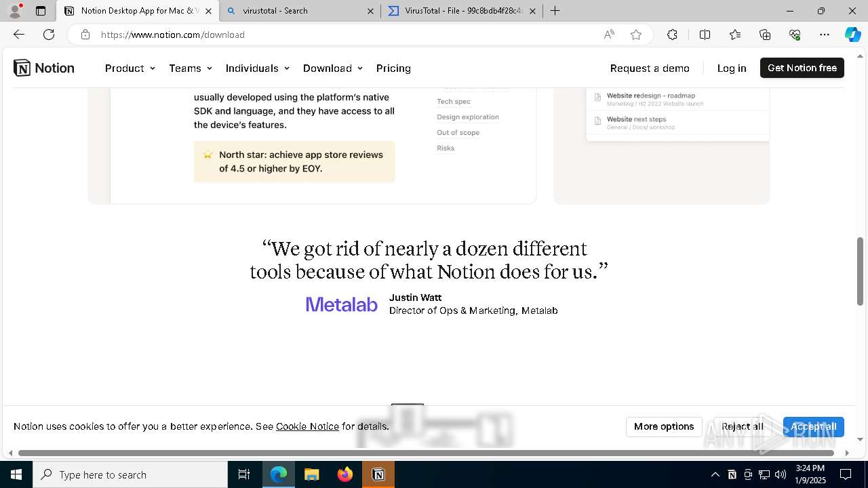Image resolution: width=868 pixels, height=488 pixels.
Task: Open network status tray icon
Action: click(764, 474)
